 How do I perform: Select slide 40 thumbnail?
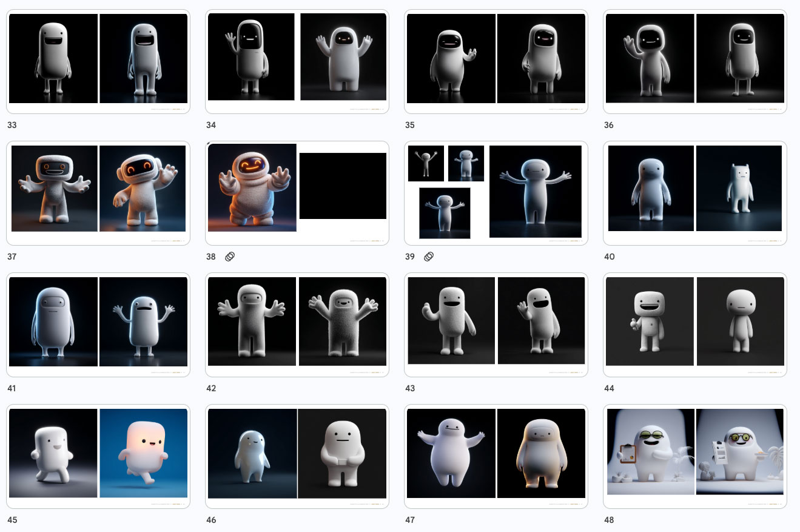coord(695,193)
